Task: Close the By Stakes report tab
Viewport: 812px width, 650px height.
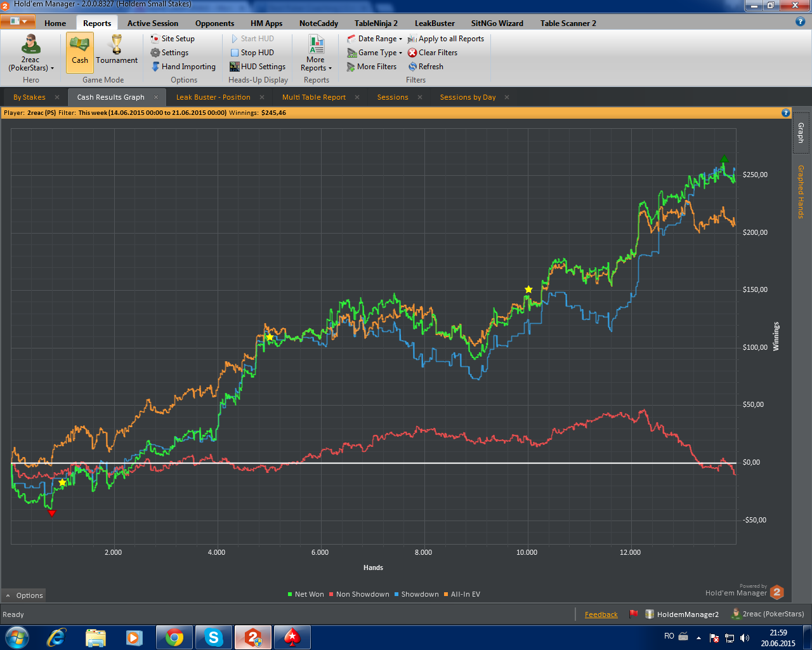Action: click(x=57, y=97)
